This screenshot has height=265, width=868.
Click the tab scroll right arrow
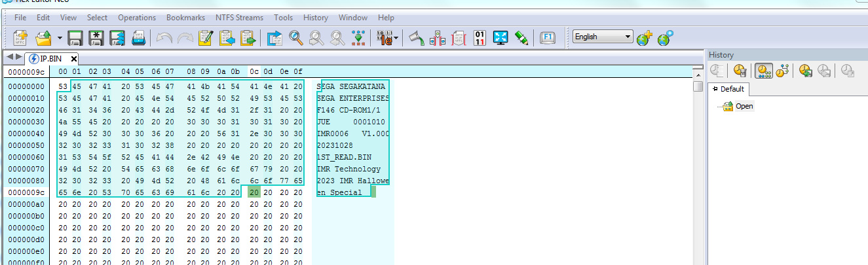coord(18,58)
